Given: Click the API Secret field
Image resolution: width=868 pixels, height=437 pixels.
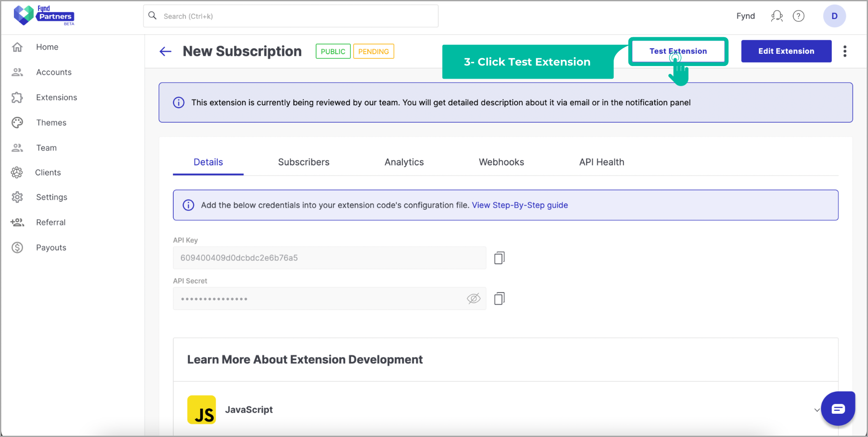Looking at the screenshot, I should click(x=329, y=299).
